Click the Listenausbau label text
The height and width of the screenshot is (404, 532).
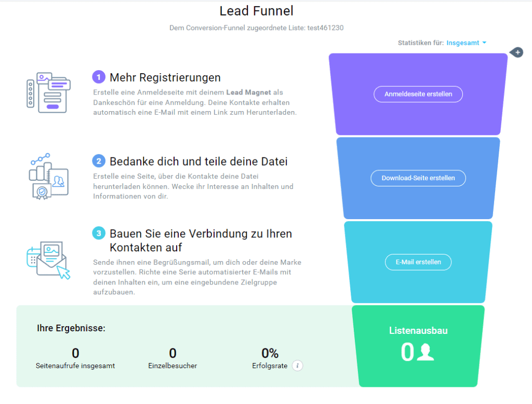418,330
